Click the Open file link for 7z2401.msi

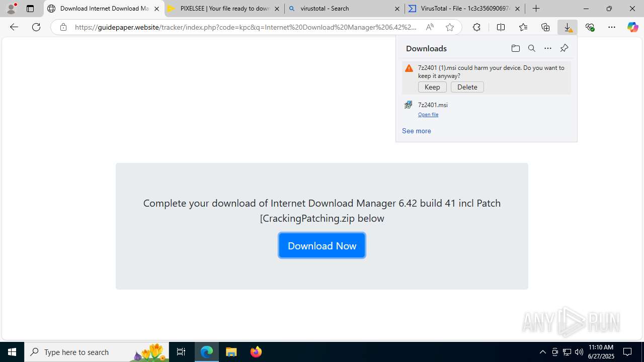click(428, 115)
